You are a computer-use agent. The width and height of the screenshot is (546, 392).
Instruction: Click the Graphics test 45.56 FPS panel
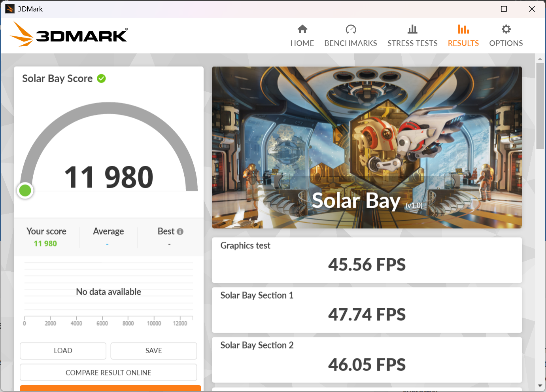367,260
